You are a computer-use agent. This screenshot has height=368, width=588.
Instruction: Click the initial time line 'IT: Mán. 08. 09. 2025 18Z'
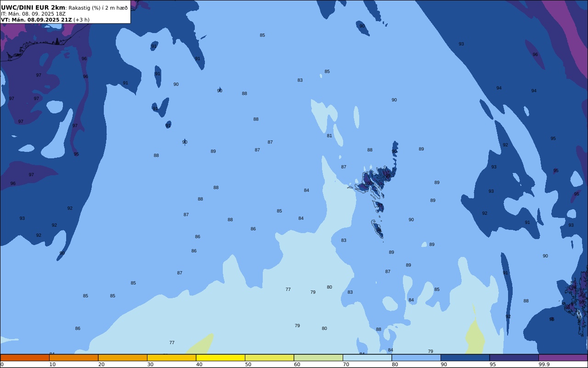click(33, 14)
